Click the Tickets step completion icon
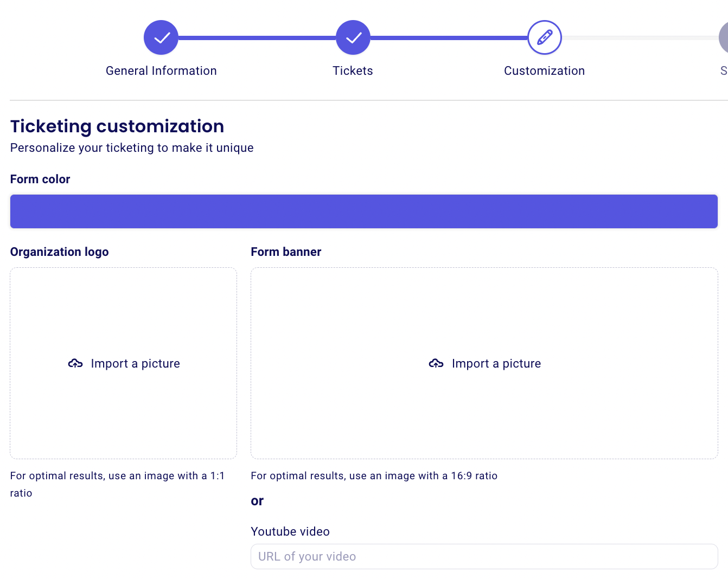Screen dimensions: 728x579 [x=353, y=37]
